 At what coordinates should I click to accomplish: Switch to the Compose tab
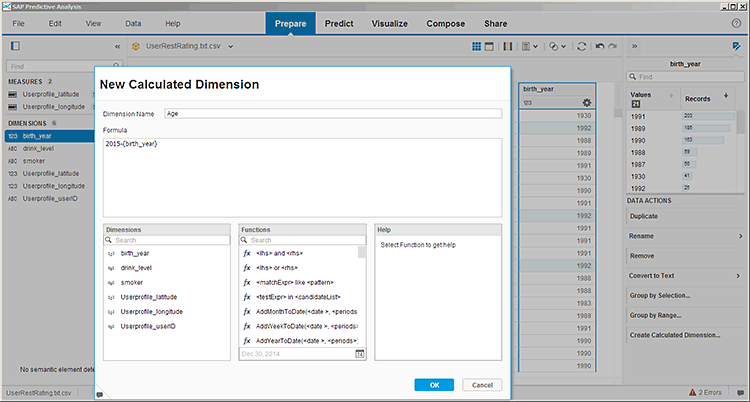pyautogui.click(x=446, y=23)
